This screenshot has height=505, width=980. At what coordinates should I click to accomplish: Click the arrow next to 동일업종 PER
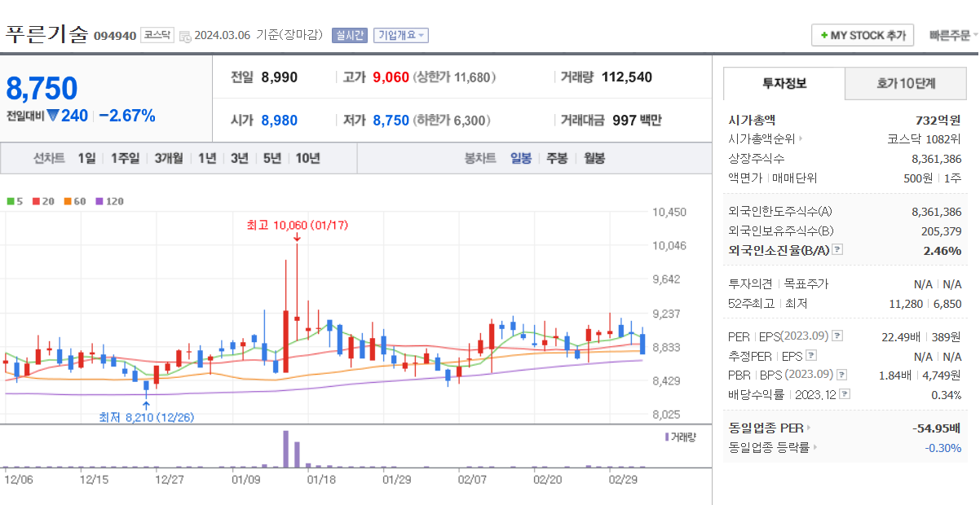point(809,428)
